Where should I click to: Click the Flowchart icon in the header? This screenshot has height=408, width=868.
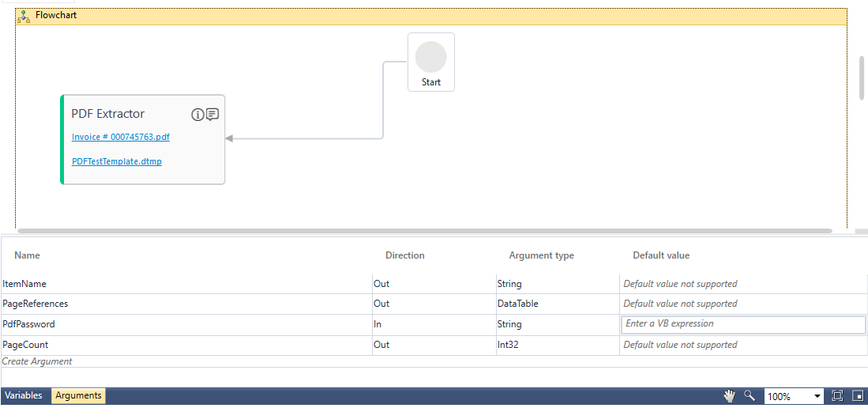pyautogui.click(x=24, y=15)
